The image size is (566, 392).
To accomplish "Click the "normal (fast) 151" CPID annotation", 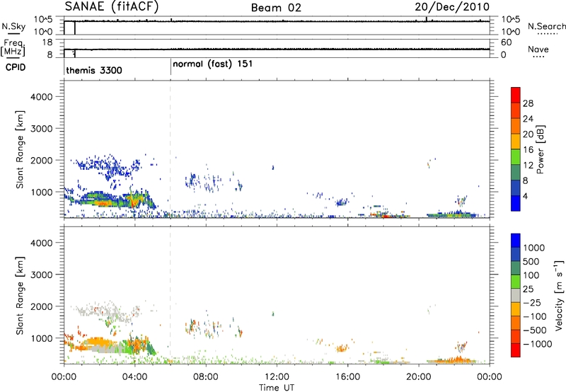I will tap(213, 64).
